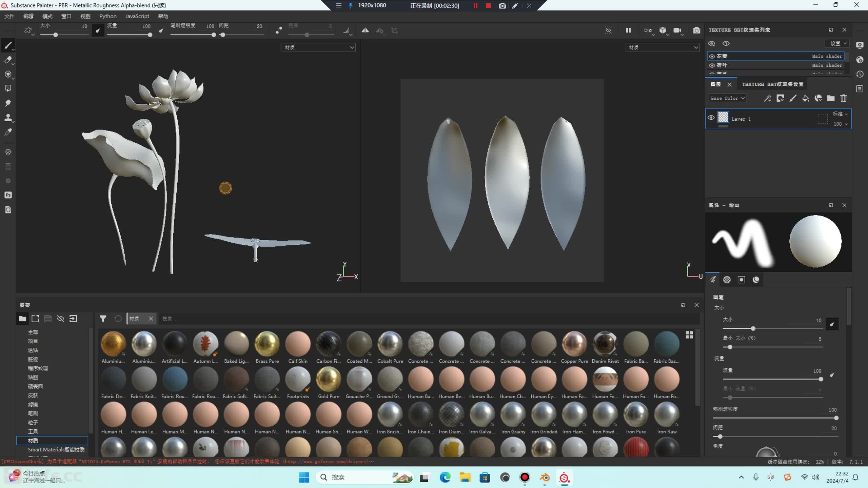Open the 编辑 menu
Screen dimensions: 868x488
pos(28,16)
